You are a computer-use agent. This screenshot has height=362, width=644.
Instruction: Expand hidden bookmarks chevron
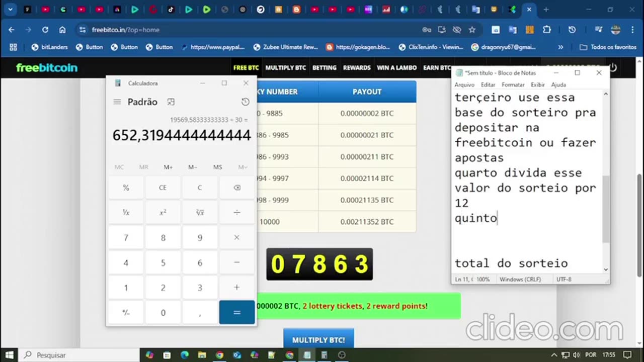(x=560, y=47)
